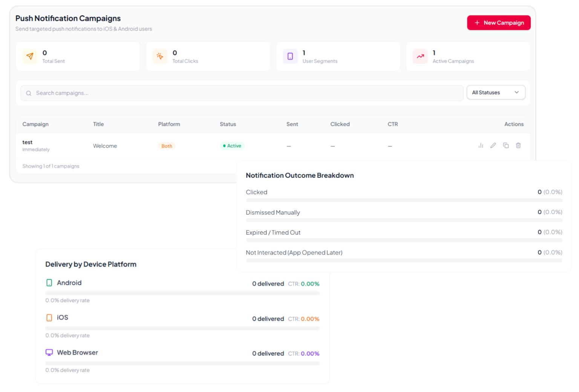Click the Android delivery progress bar

[x=182, y=293]
